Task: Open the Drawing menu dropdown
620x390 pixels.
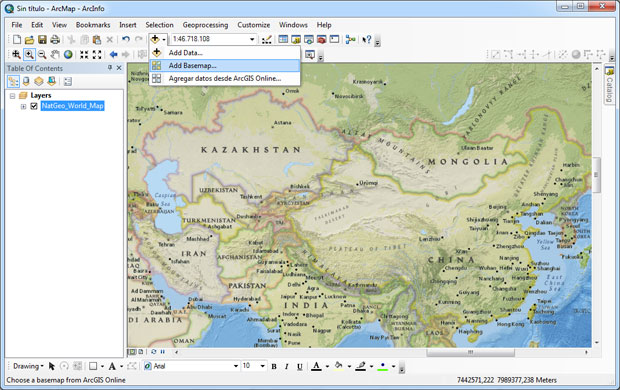Action: coord(28,366)
